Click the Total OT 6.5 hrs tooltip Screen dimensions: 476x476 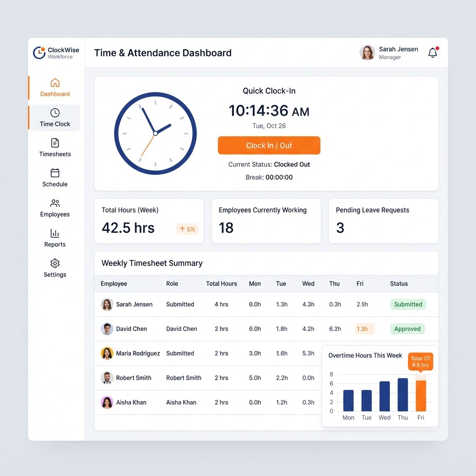(x=420, y=362)
